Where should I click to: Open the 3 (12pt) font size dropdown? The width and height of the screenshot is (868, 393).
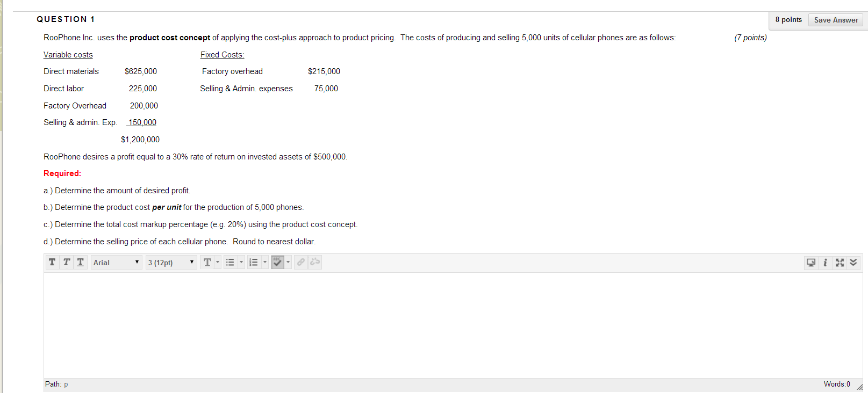click(170, 262)
